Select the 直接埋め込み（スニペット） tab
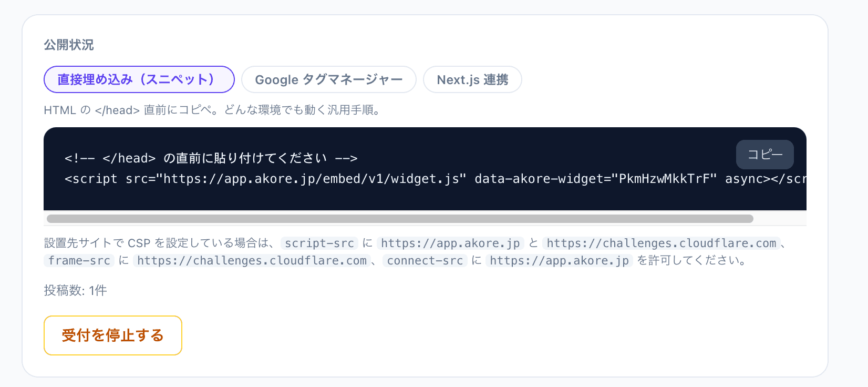Screen dimensions: 868x387 click(x=139, y=79)
